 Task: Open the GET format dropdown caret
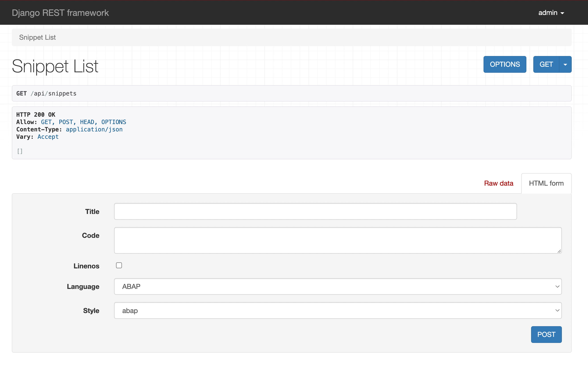tap(565, 64)
